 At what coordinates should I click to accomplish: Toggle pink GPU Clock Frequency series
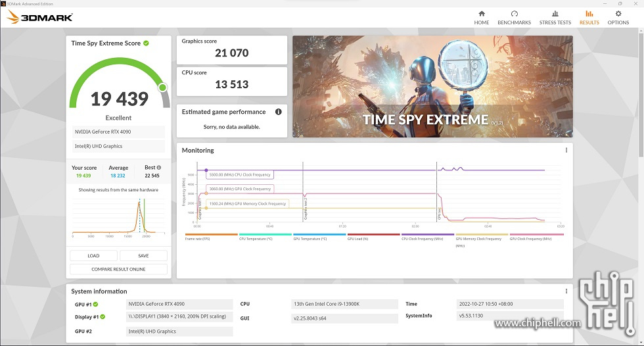click(x=536, y=237)
